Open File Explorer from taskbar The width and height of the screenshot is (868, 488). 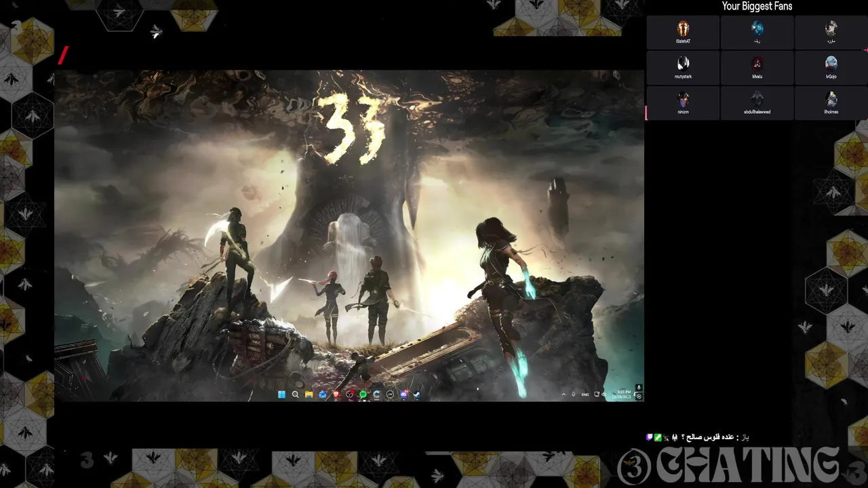coord(309,394)
